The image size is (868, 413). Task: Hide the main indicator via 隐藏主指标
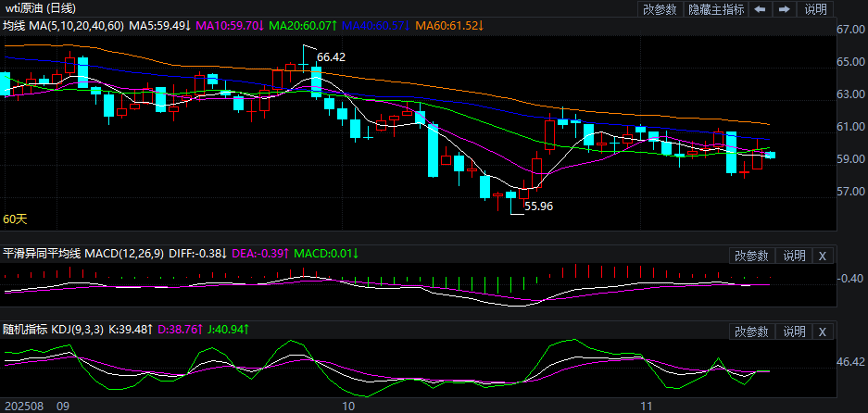pos(715,9)
